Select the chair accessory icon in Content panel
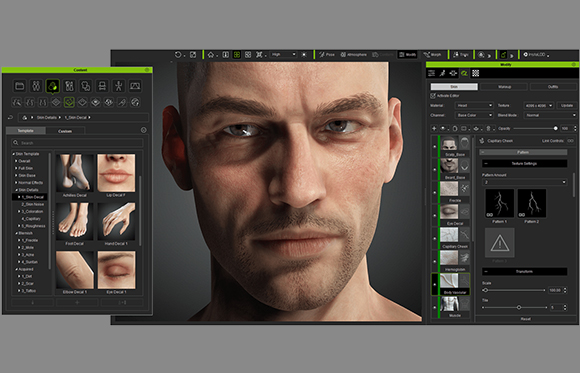580x373 pixels. coord(102,86)
